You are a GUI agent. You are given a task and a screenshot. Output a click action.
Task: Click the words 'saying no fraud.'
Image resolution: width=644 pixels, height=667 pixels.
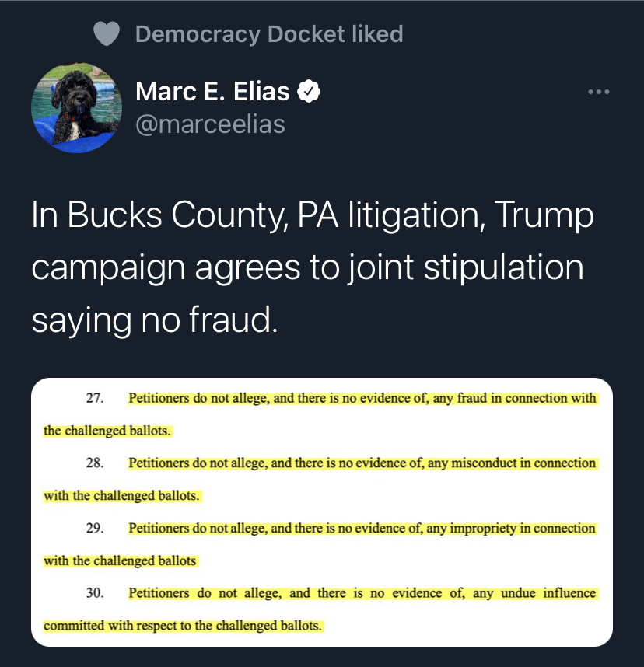pyautogui.click(x=154, y=319)
